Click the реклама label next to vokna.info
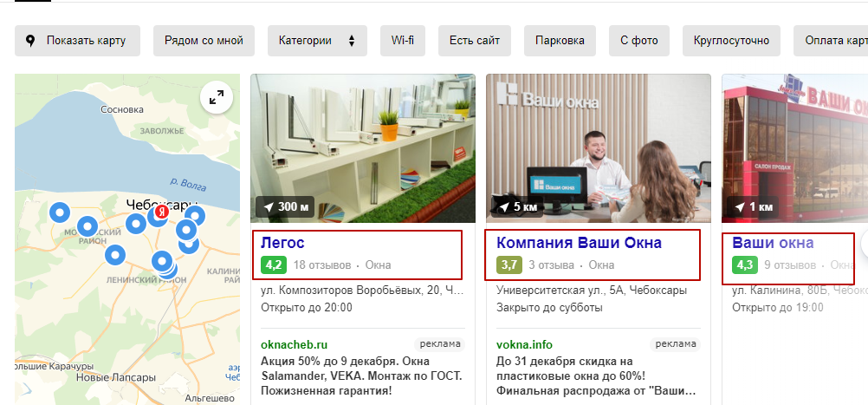The height and width of the screenshot is (405, 868). pos(676,344)
